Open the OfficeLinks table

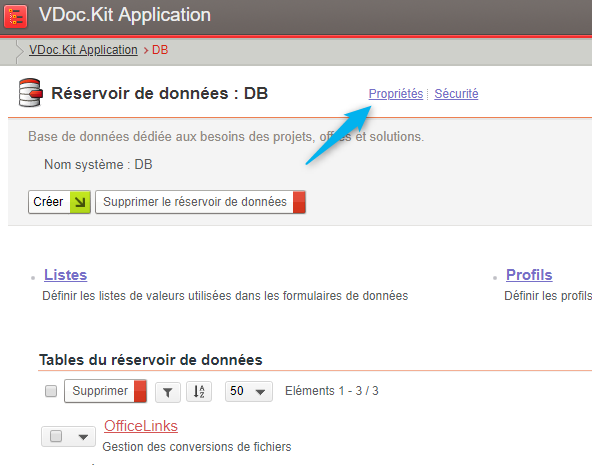141,426
